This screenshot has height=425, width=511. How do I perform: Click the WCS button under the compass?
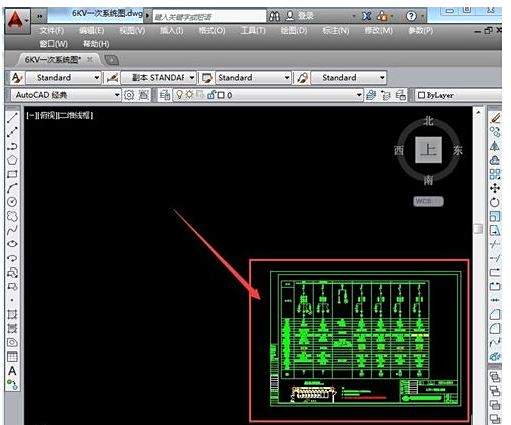pos(428,201)
